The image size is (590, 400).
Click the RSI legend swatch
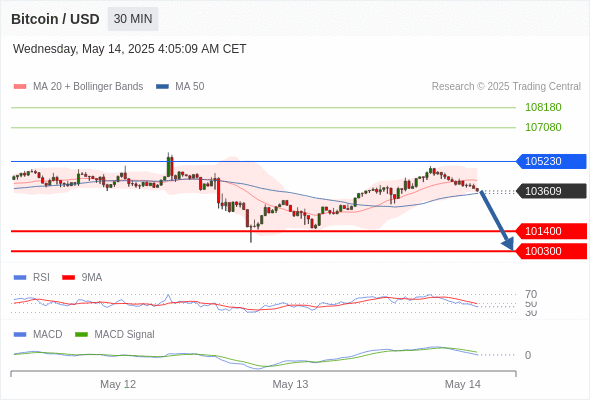(x=20, y=278)
